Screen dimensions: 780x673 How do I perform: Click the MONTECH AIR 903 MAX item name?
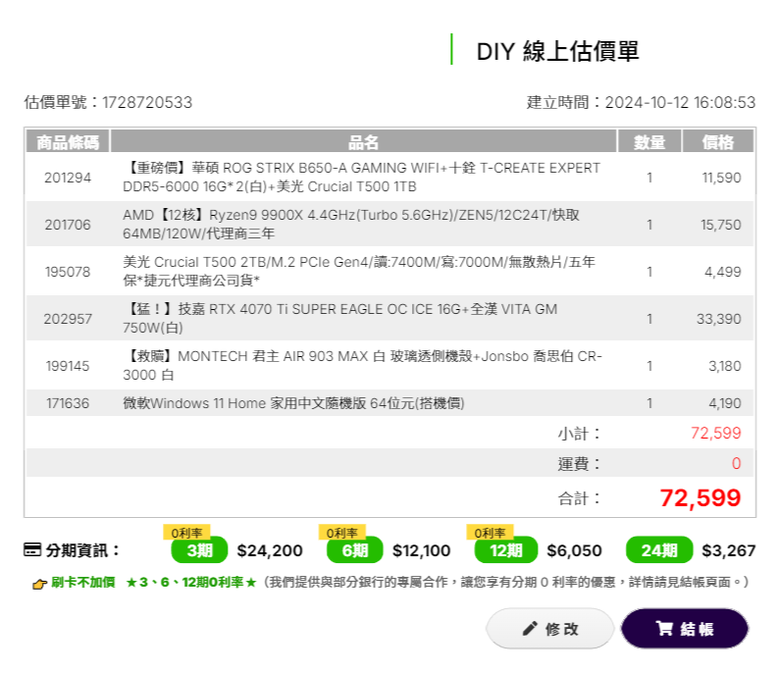click(362, 366)
